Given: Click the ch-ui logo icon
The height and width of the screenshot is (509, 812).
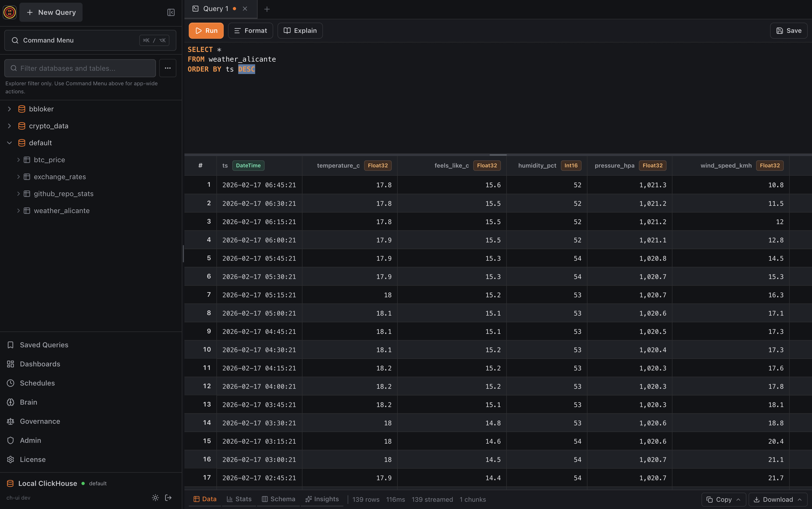Looking at the screenshot, I should (9, 12).
